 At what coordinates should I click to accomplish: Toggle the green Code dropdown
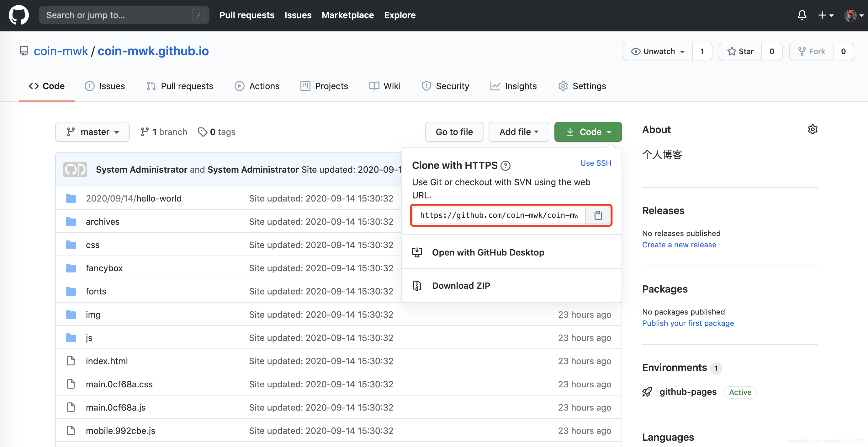point(588,132)
